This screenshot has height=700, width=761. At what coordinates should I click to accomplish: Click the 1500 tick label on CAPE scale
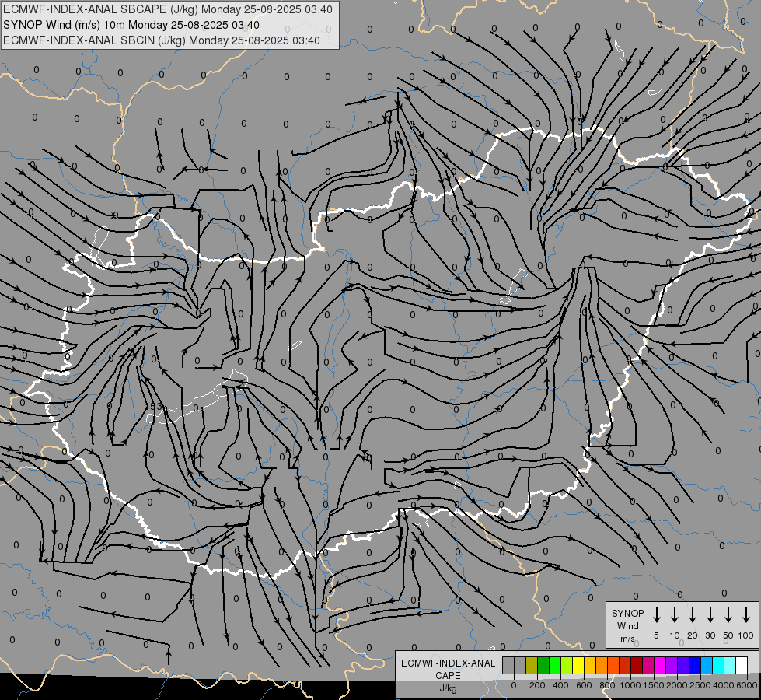654,685
